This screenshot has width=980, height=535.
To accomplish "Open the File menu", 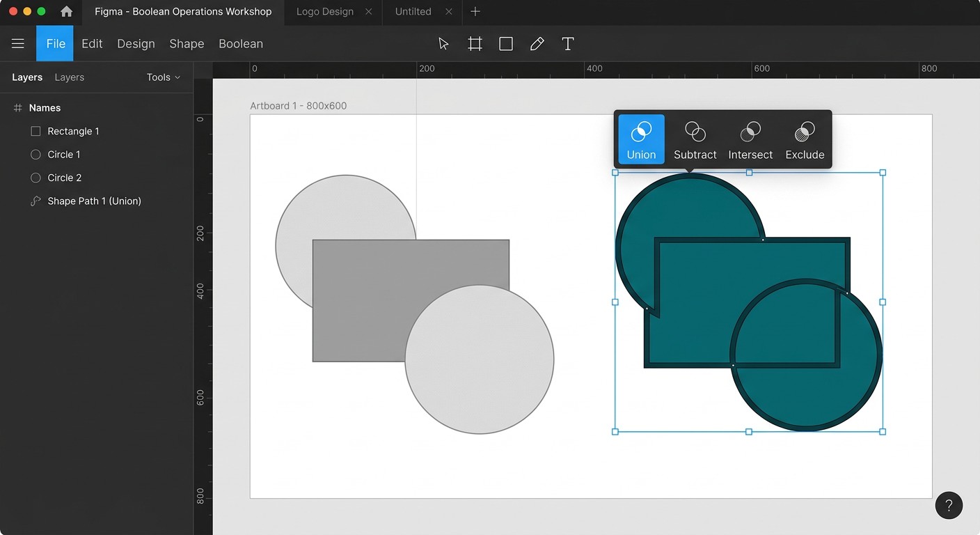I will [x=55, y=44].
